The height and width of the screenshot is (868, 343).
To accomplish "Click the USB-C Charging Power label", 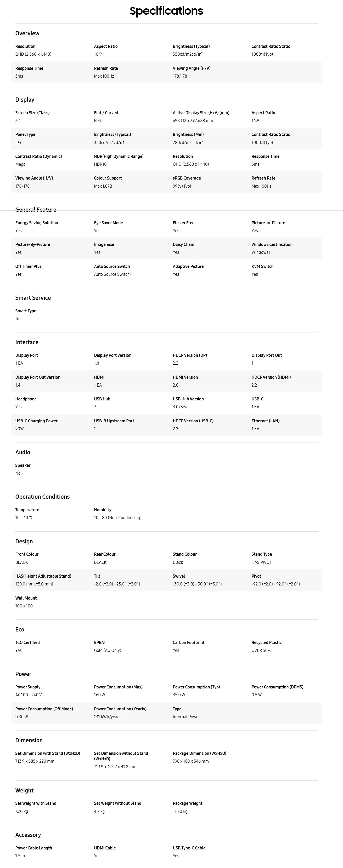I will [x=36, y=421].
